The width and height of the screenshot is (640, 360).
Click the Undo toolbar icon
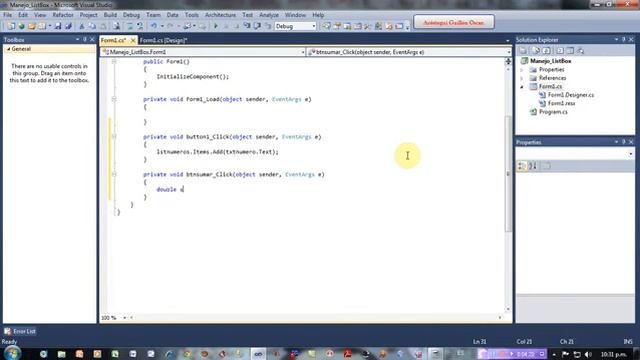point(153,26)
